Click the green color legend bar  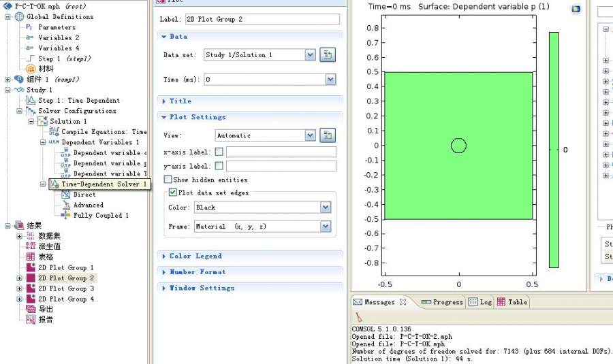tap(554, 150)
